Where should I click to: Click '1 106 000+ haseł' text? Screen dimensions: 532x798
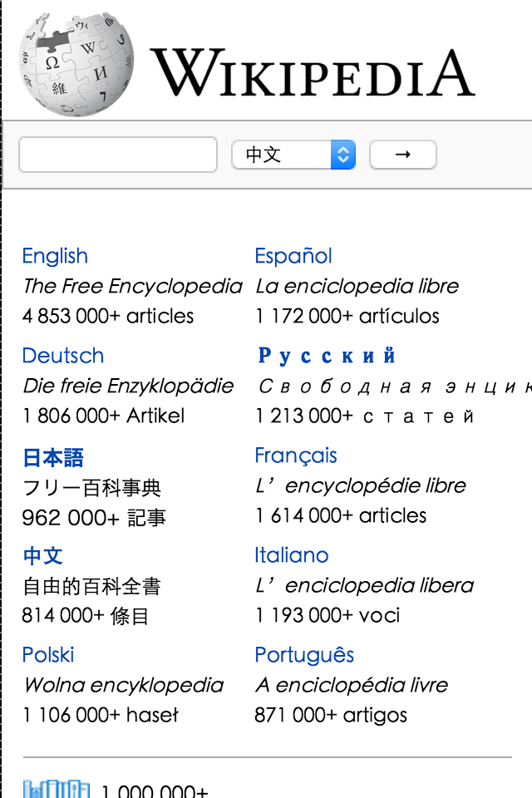click(101, 715)
